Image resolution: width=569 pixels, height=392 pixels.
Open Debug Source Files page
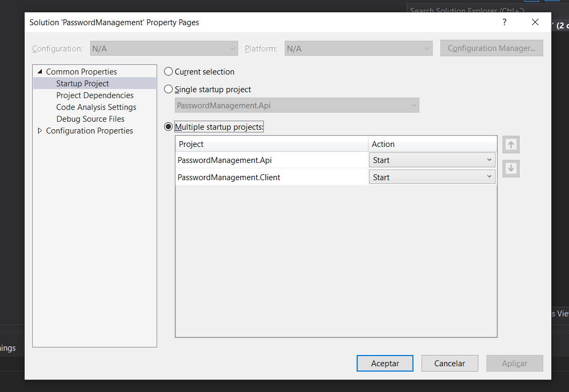tap(90, 119)
